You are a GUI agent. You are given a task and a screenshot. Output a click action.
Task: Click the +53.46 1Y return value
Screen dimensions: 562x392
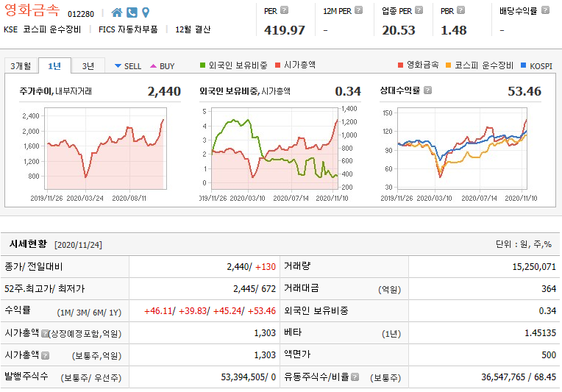pos(262,310)
